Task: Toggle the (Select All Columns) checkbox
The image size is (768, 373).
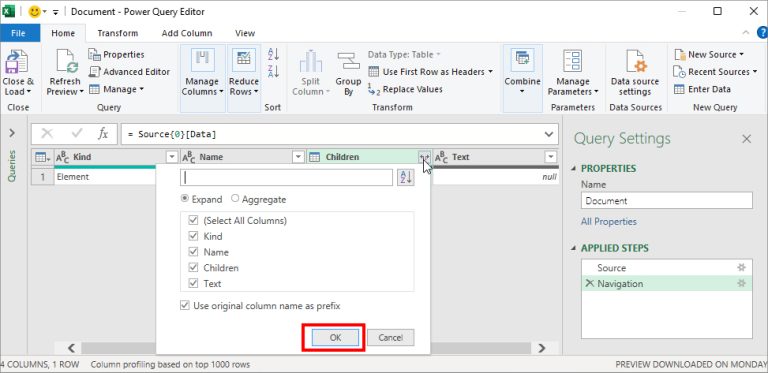Action: (x=193, y=221)
